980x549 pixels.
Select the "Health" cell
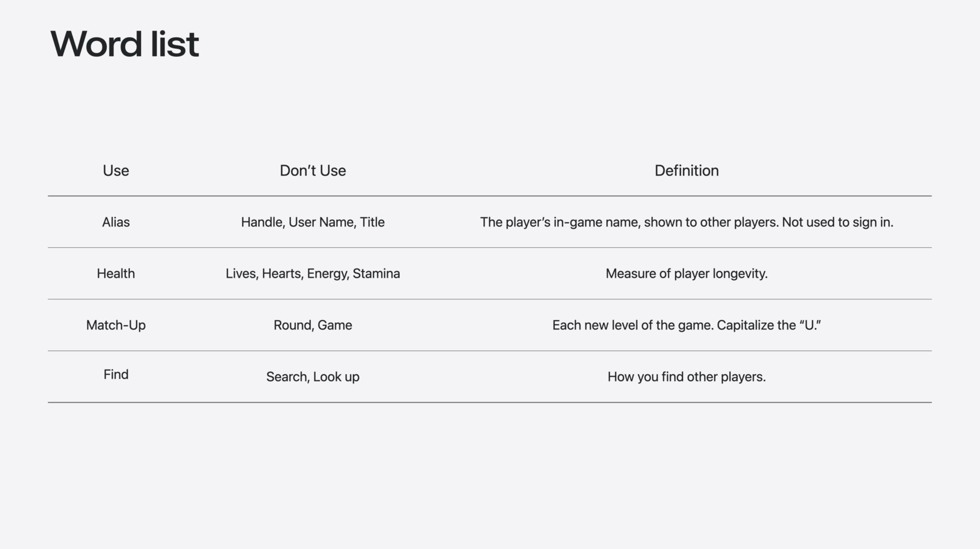[116, 274]
